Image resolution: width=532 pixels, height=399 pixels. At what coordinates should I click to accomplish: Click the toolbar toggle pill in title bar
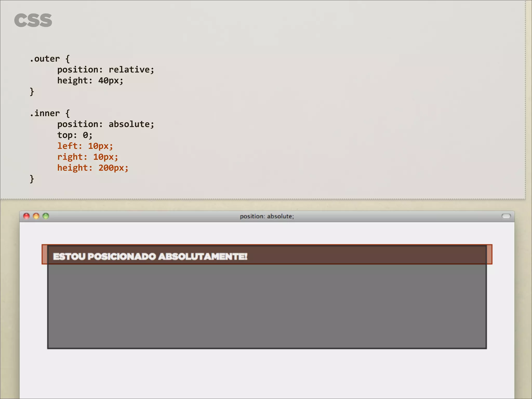506,216
